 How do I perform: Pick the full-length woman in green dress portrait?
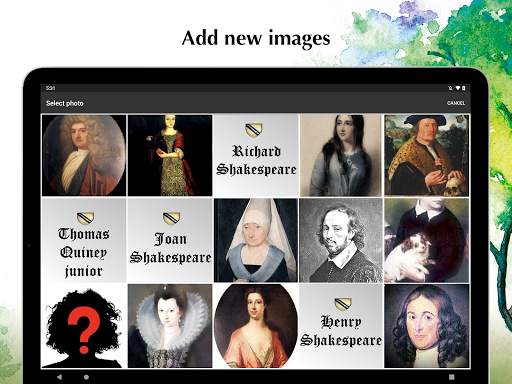pos(170,155)
